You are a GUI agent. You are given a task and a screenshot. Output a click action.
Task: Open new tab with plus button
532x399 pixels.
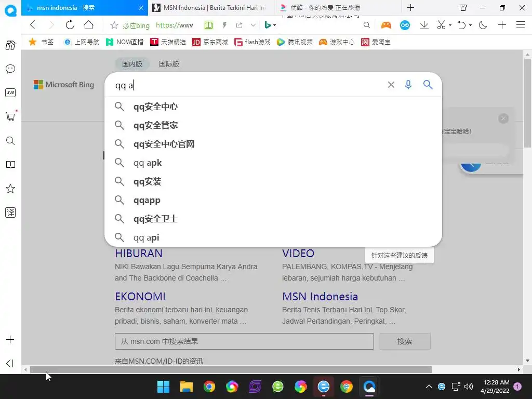tap(410, 7)
